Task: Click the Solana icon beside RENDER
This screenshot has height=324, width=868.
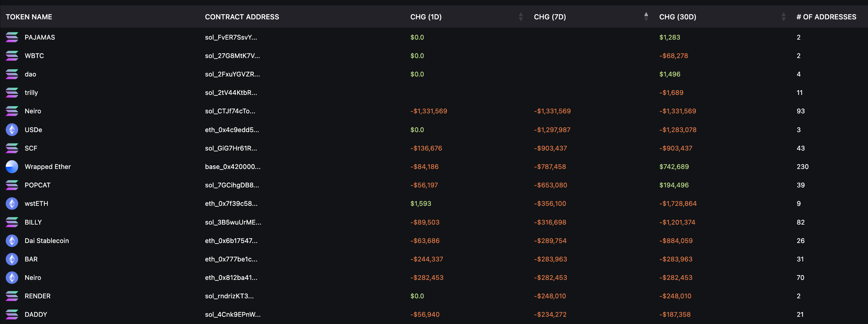Action: click(x=12, y=296)
